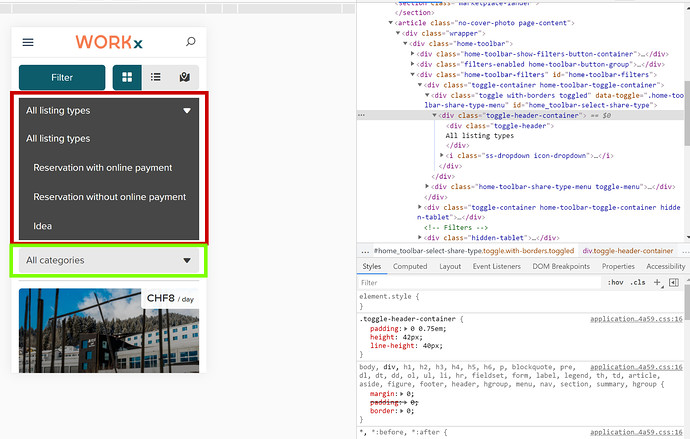Open application css link beside .toggle-header-container
This screenshot has height=439, width=690.
(636, 319)
